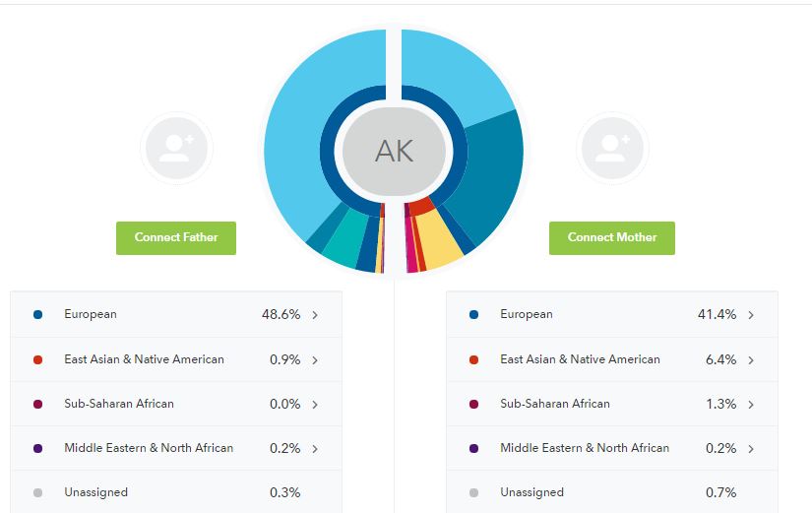Expand mother's European 41.4% row chevron

[x=751, y=315]
